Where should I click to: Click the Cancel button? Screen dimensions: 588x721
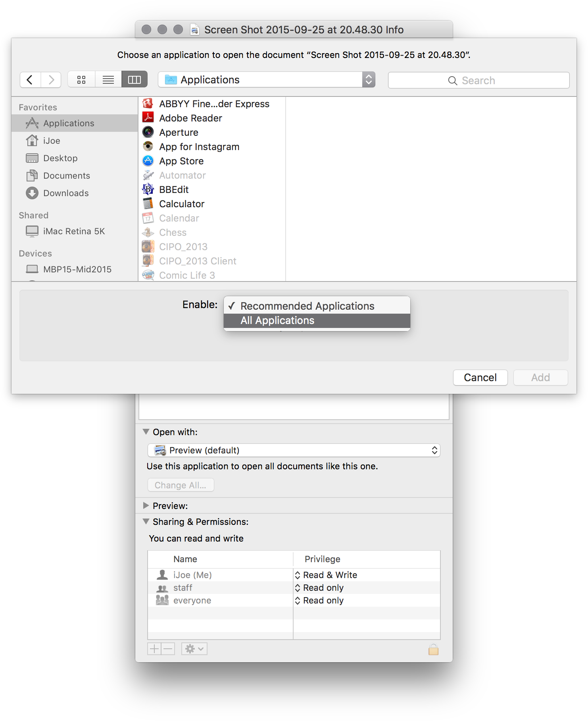tap(480, 378)
